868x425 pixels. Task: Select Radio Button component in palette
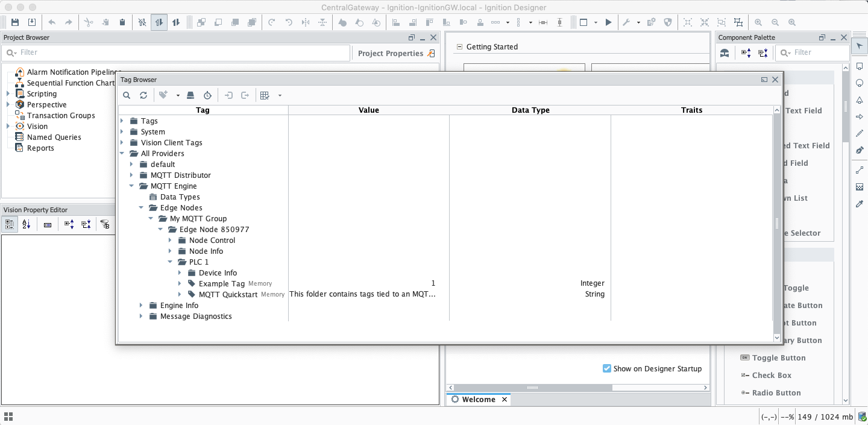point(776,392)
